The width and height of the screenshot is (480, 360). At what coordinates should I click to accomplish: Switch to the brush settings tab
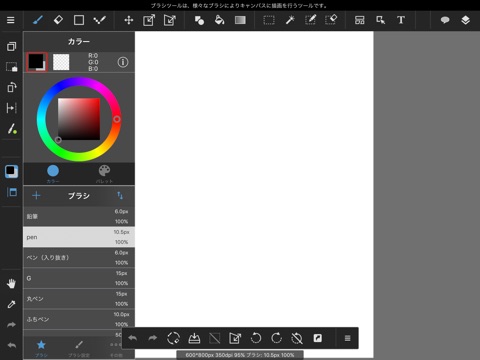click(x=79, y=348)
